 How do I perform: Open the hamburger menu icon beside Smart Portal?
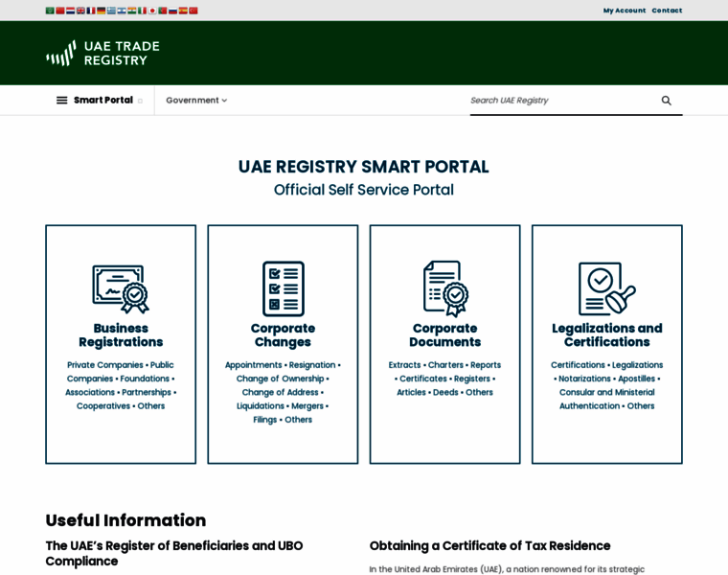click(x=61, y=101)
